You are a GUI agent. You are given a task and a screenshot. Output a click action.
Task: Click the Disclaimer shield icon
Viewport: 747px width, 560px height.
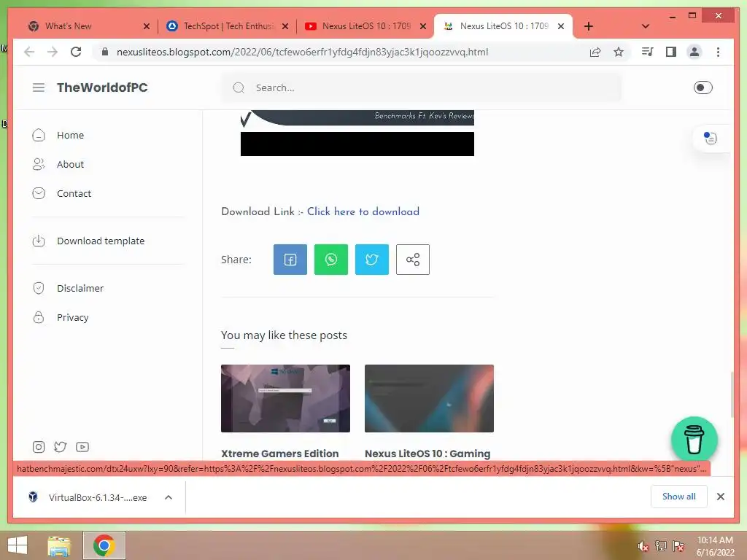39,288
